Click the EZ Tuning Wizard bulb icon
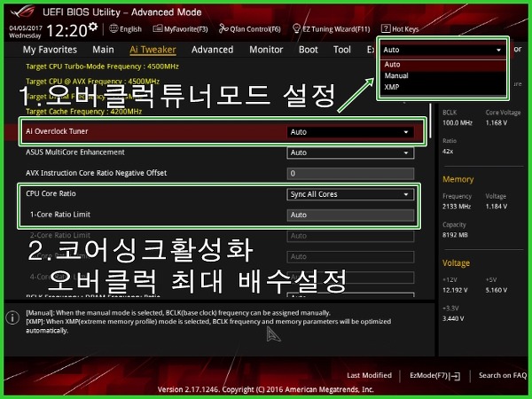This screenshot has width=532, height=399. tap(296, 28)
